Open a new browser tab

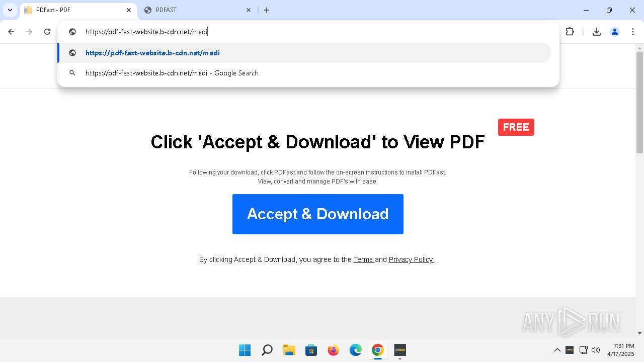(x=267, y=10)
